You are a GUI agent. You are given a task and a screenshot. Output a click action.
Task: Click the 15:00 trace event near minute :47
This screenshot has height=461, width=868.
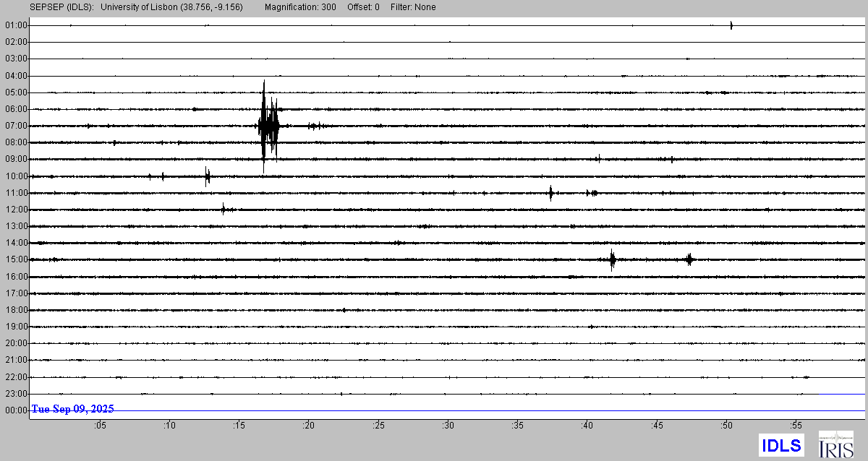pyautogui.click(x=689, y=259)
